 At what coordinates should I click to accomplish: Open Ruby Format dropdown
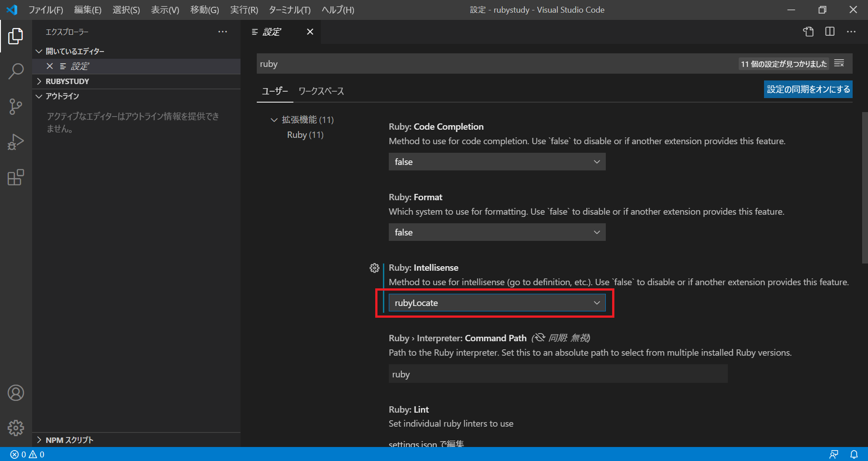point(497,232)
